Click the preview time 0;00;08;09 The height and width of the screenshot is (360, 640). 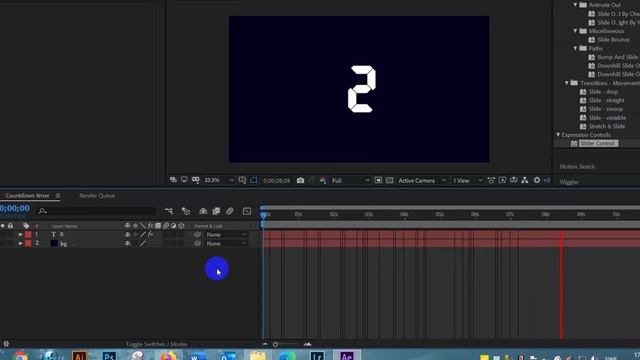tap(277, 180)
